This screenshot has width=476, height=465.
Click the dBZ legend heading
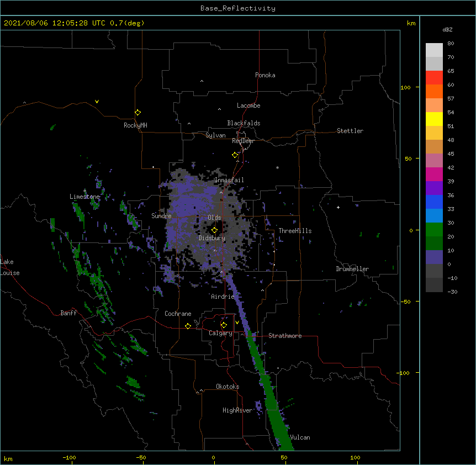pos(447,29)
